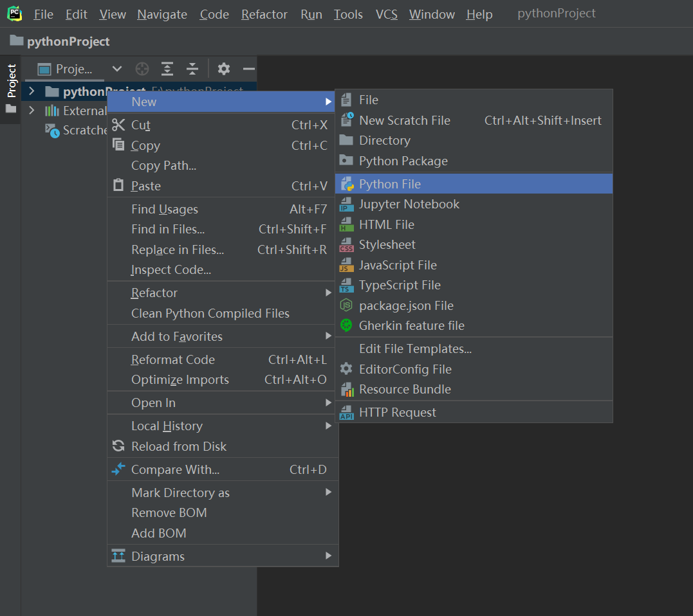This screenshot has height=616, width=693.
Task: Click the copy icon beside Copy
Action: [118, 145]
